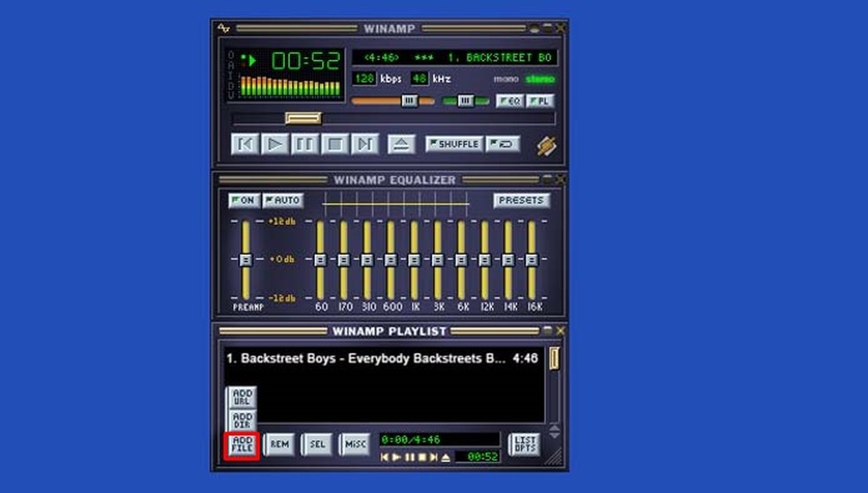This screenshot has width=868, height=493.
Task: Click the 14K band slider handle
Action: 508,259
